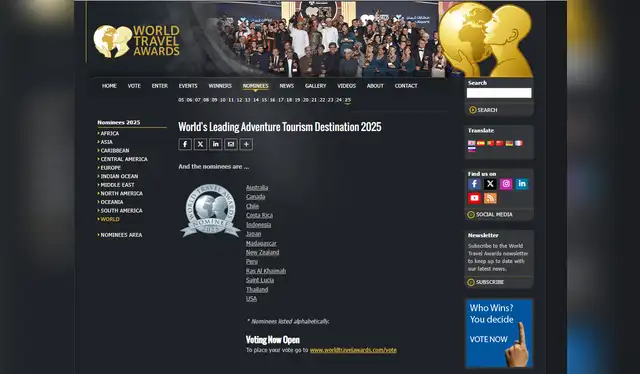Click the silver Nominee 2025 badge
640x374 pixels.
point(210,211)
